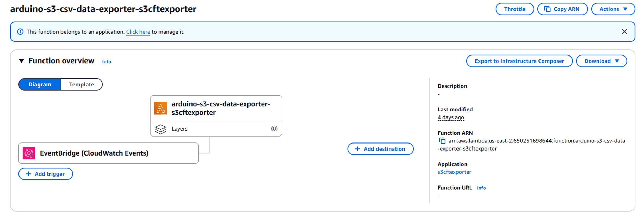Click the Throttle button

point(514,9)
